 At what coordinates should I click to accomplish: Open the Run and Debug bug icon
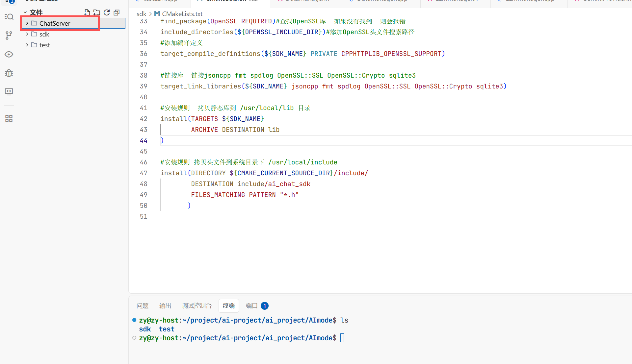tap(9, 73)
